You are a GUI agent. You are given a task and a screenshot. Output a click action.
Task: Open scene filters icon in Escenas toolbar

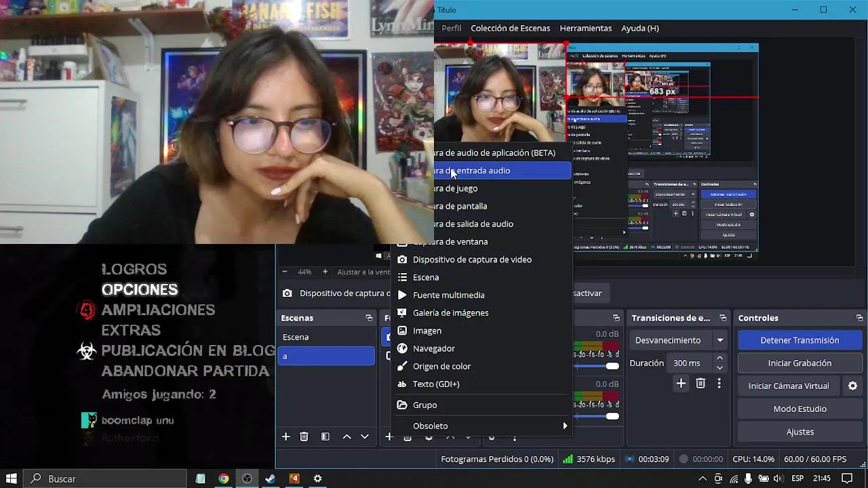[x=325, y=437]
